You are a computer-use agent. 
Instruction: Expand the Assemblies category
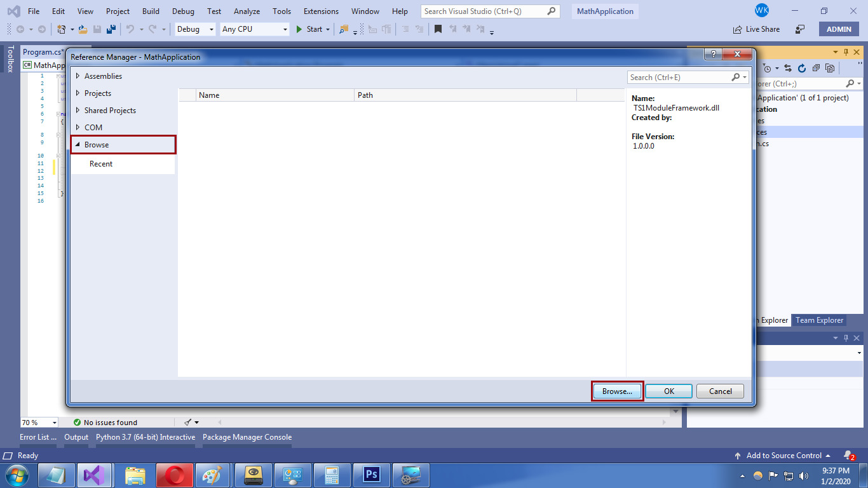click(x=78, y=76)
